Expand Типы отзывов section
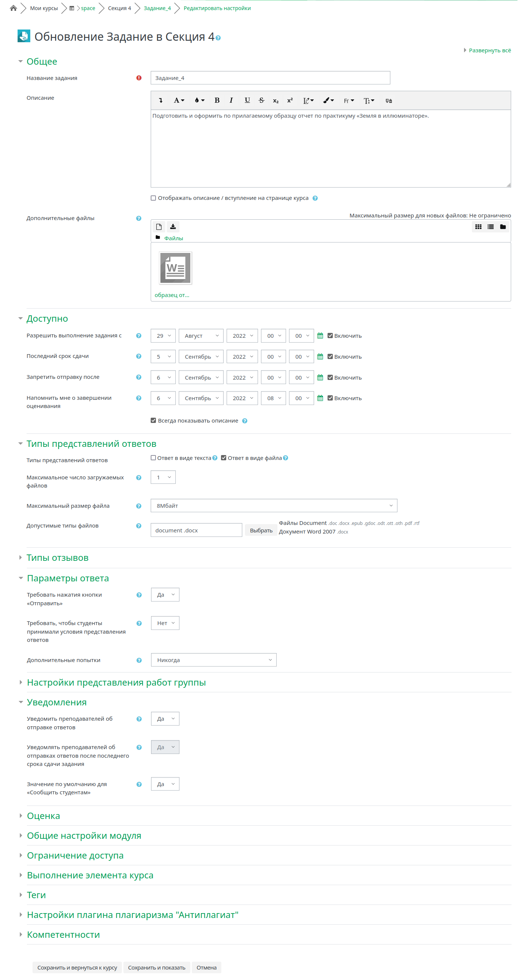Image resolution: width=519 pixels, height=980 pixels. pos(58,558)
